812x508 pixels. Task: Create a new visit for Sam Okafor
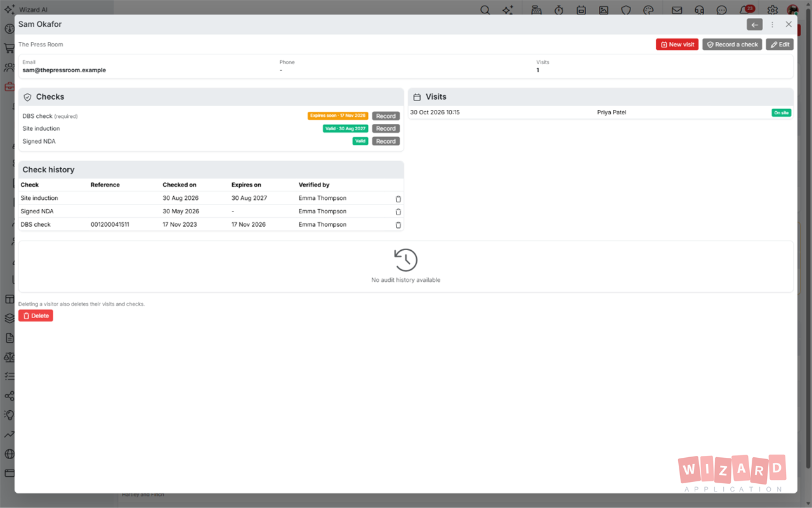click(x=677, y=44)
